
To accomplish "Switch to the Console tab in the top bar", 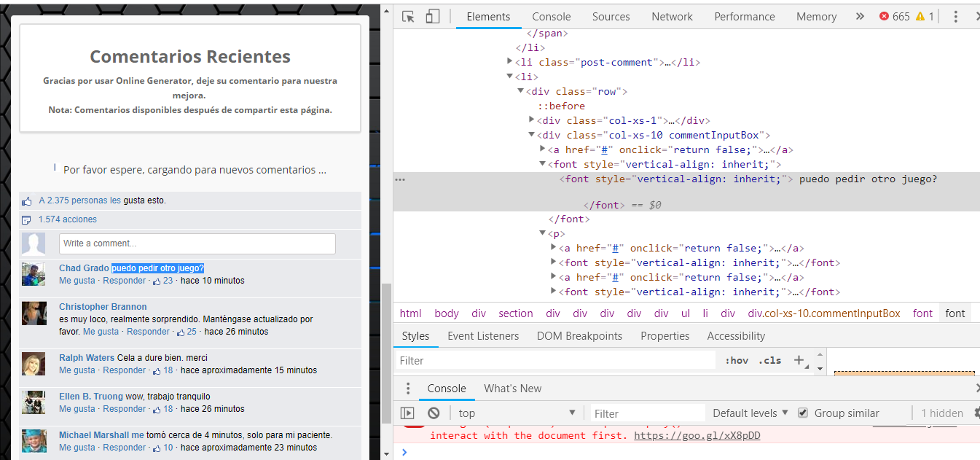I will 552,16.
